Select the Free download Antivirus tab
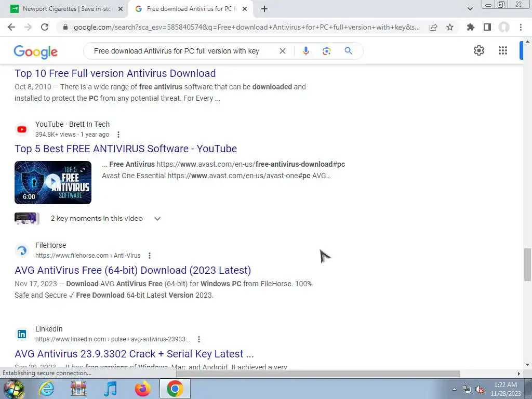The height and width of the screenshot is (399, 532). (x=190, y=9)
